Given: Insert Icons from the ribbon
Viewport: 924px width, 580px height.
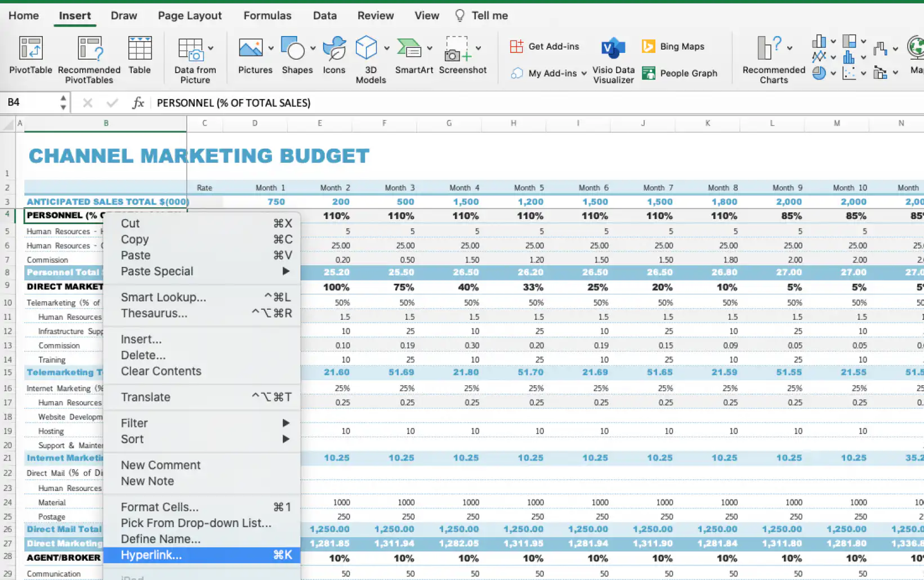Looking at the screenshot, I should [334, 55].
